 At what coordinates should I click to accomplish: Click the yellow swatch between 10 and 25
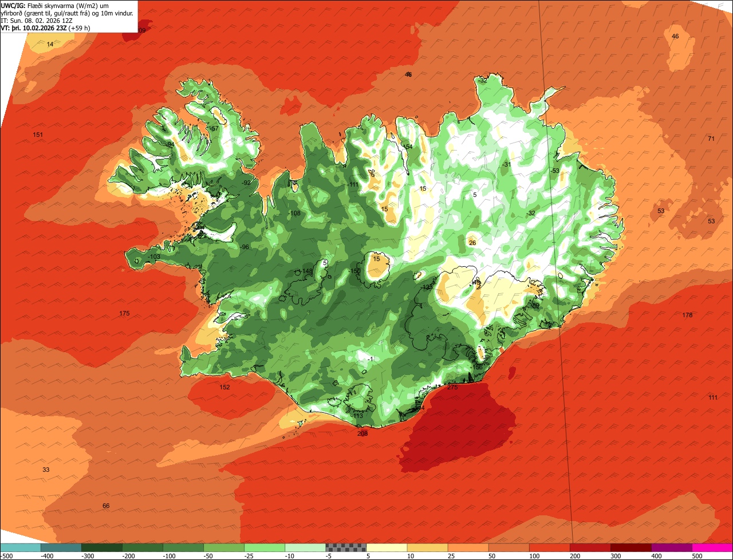point(428,547)
